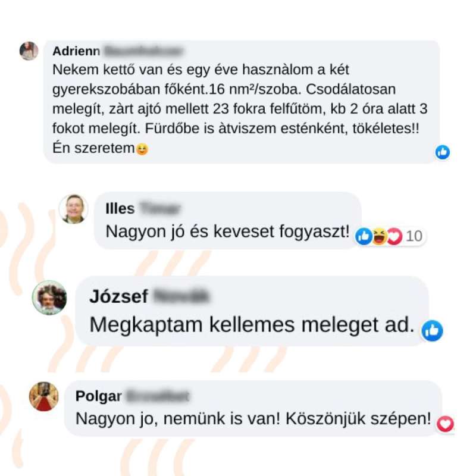Click the blue like icon on Illes's comment
This screenshot has height=476, width=476.
(x=364, y=236)
